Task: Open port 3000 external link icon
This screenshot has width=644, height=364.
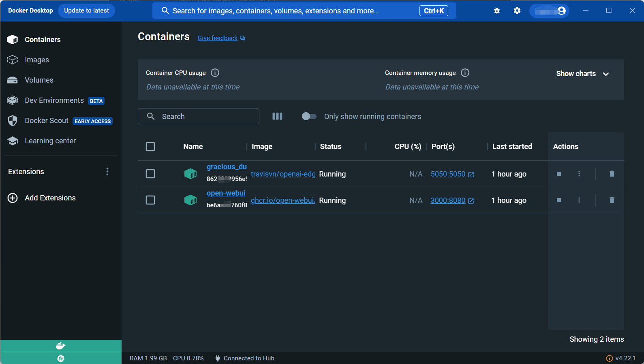Action: [x=471, y=201]
